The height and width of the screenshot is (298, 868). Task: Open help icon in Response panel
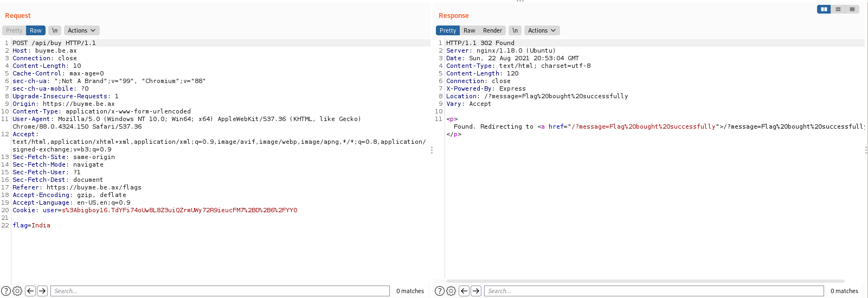point(440,291)
